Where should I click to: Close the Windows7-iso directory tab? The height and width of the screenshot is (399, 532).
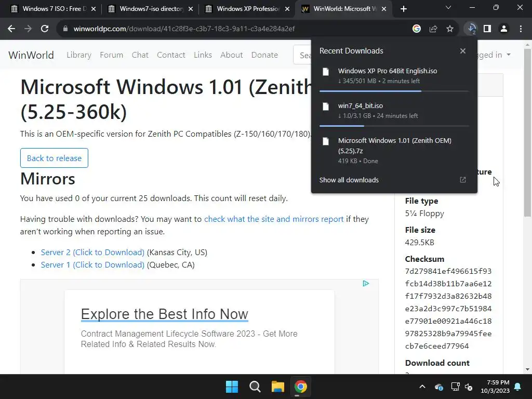pos(191,9)
